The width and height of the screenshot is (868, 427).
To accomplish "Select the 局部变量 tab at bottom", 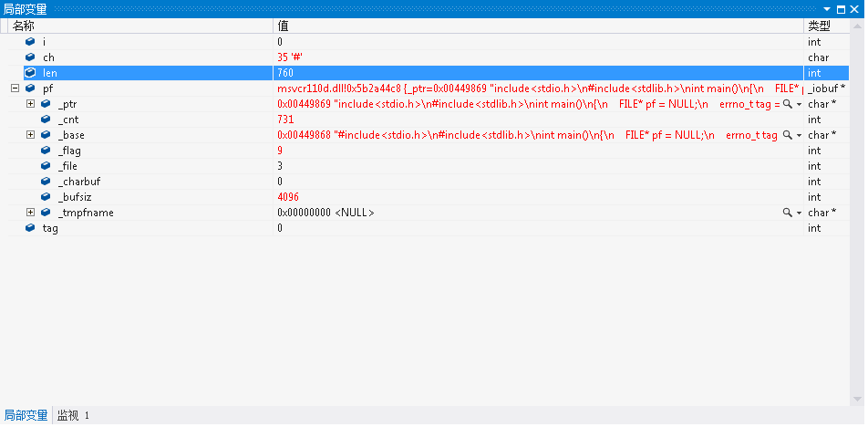I will pyautogui.click(x=26, y=416).
